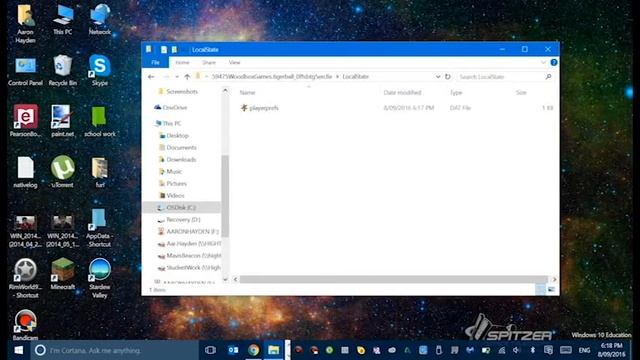Open the AppData - Shortcut desktop icon
This screenshot has height=360, width=640.
coord(100,229)
